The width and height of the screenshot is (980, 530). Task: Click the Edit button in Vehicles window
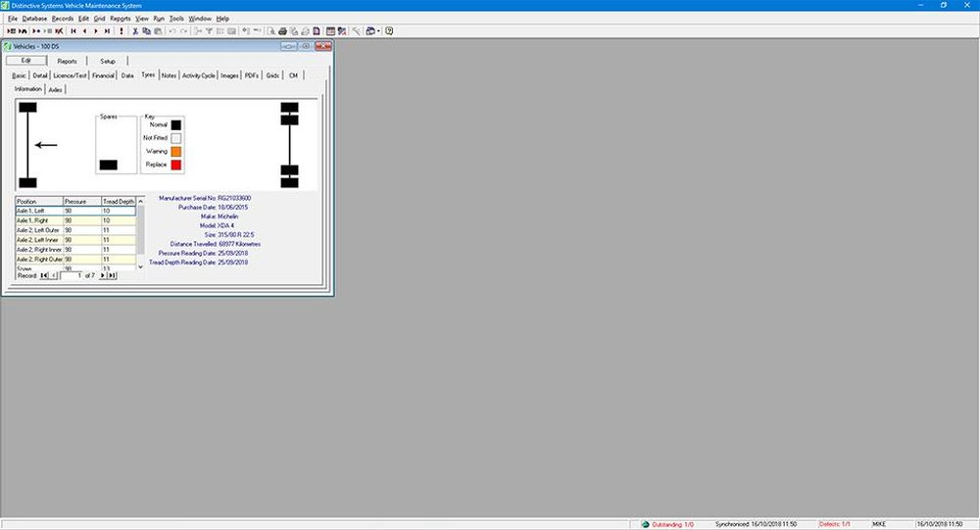pos(26,61)
